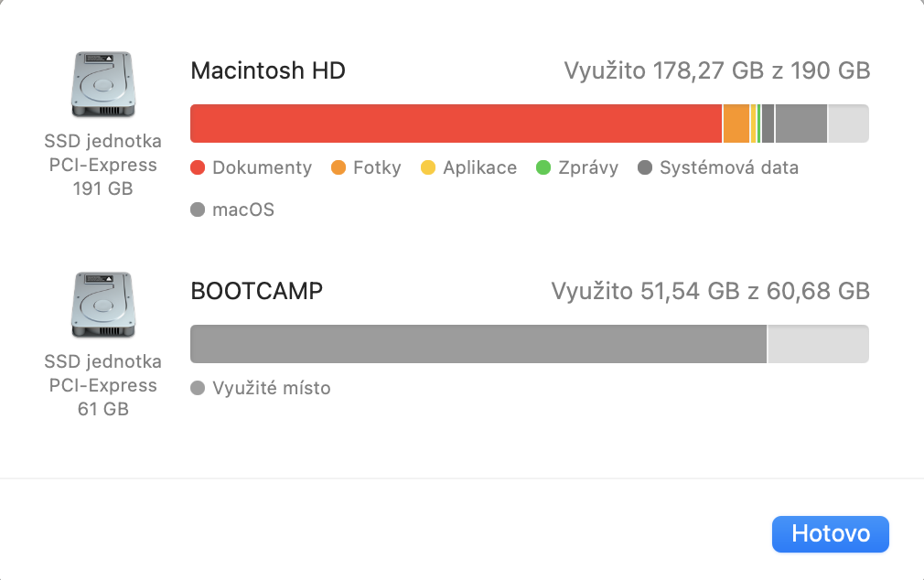Click the Macintosh HD drive icon

102,85
